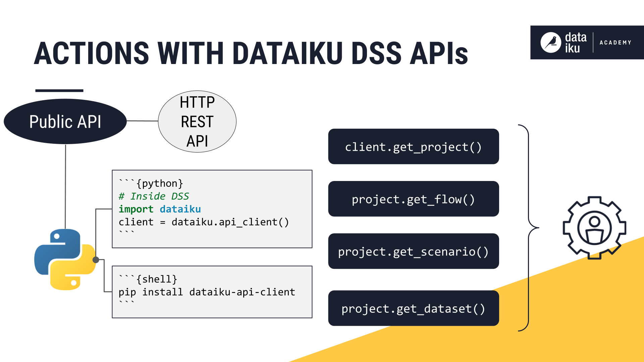Screen dimensions: 644x362
Task: Click the ```{python} code header
Action: (151, 183)
